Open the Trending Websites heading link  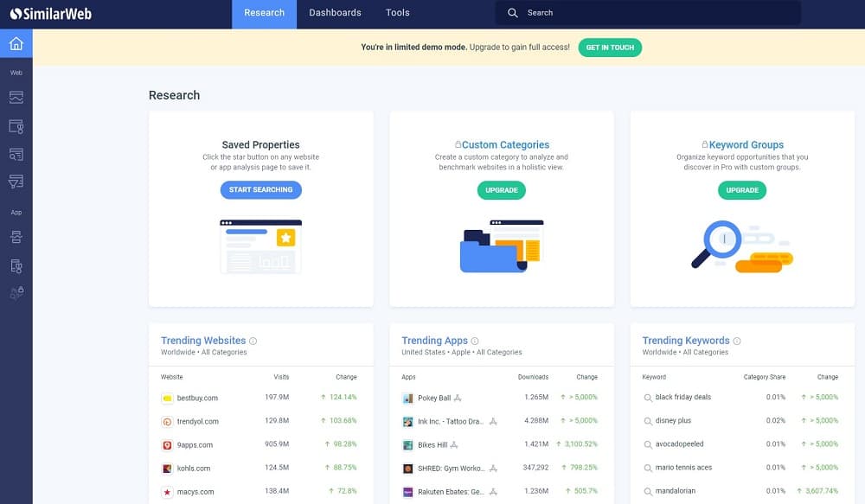click(203, 341)
